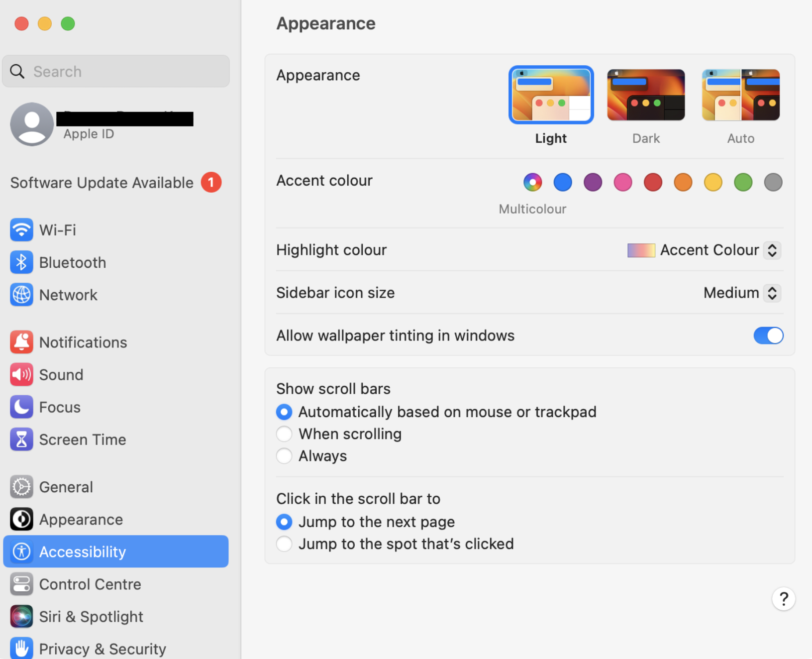Select the purple accent colour

[593, 182]
